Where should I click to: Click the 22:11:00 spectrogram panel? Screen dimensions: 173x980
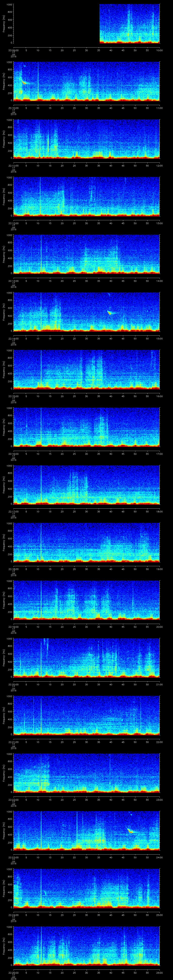[86, 139]
